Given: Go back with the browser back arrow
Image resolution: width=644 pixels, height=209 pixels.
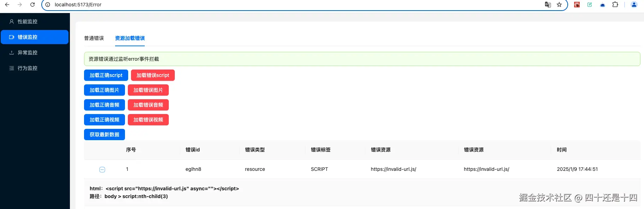Looking at the screenshot, I should click(x=7, y=5).
